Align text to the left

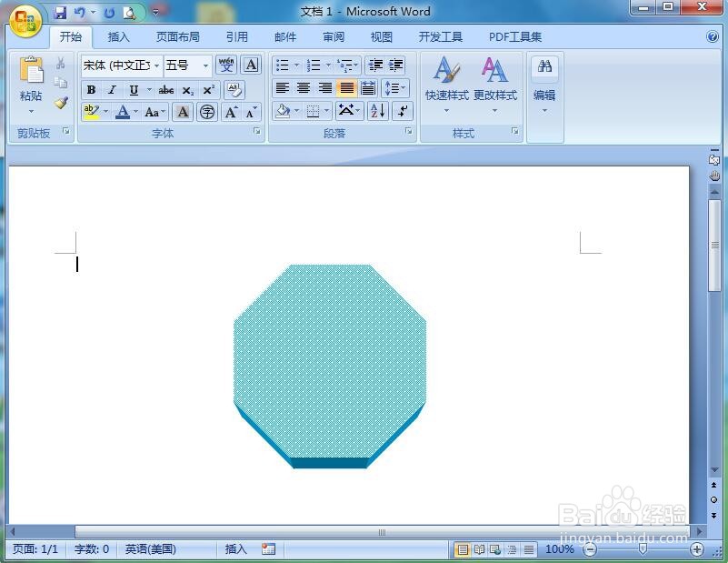pos(283,88)
